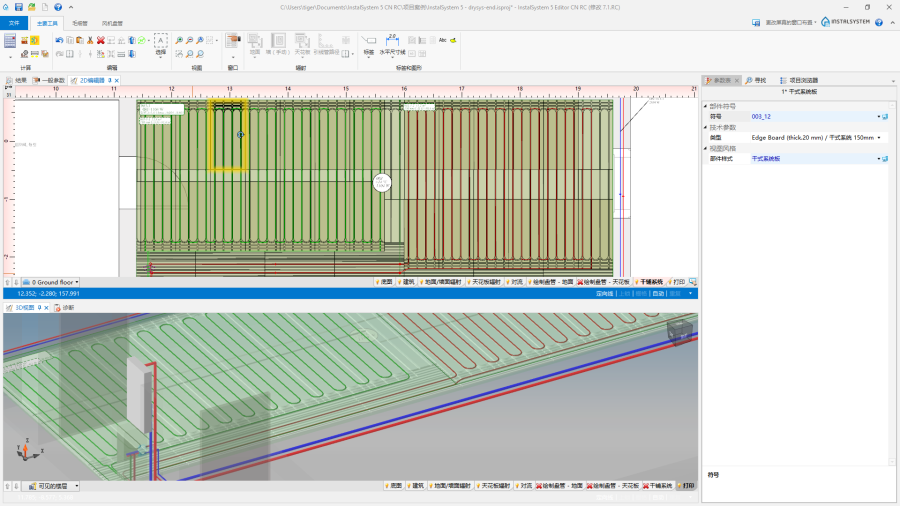Viewport: 900px width, 506px height.
Task: Click the scissors cut icon
Action: click(x=89, y=40)
